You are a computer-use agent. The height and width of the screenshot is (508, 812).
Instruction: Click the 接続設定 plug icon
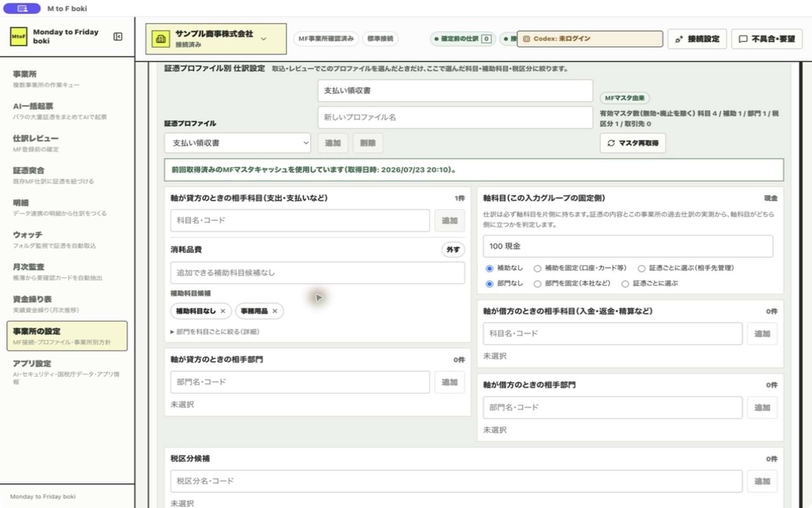click(679, 39)
